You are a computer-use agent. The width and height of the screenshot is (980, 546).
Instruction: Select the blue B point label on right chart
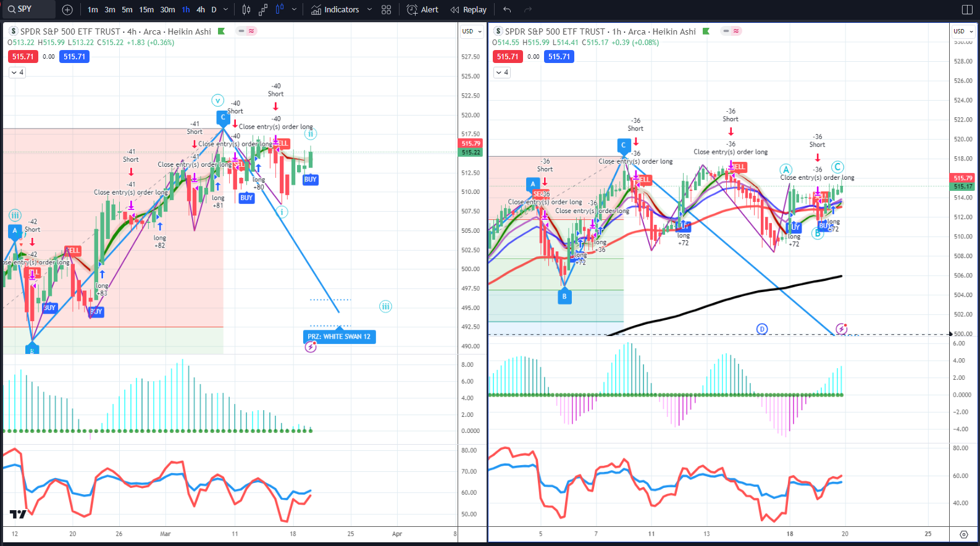coord(564,296)
